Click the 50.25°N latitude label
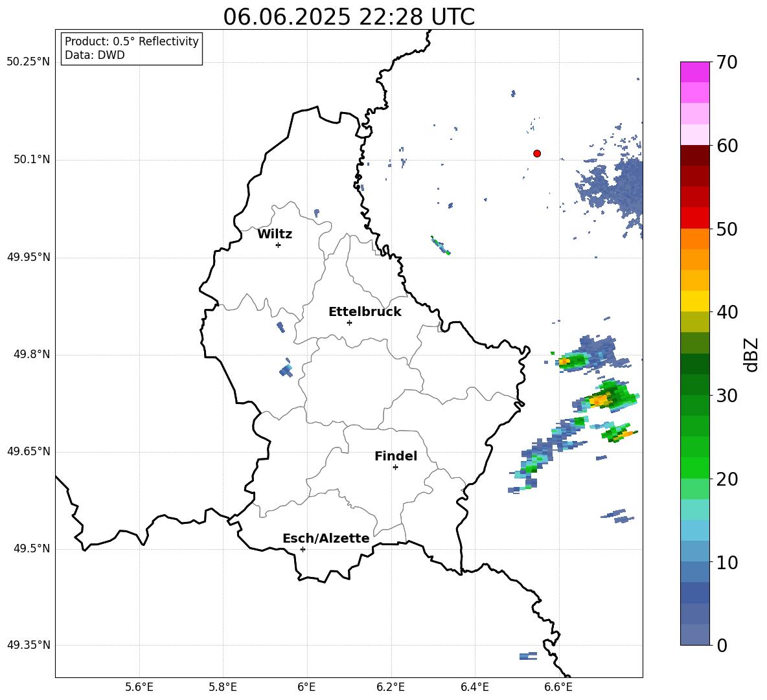The image size is (767, 700). 29,62
